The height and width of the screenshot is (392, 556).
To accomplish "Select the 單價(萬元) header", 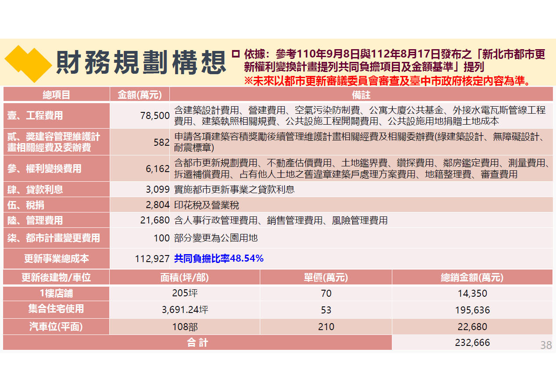I will 326,277.
